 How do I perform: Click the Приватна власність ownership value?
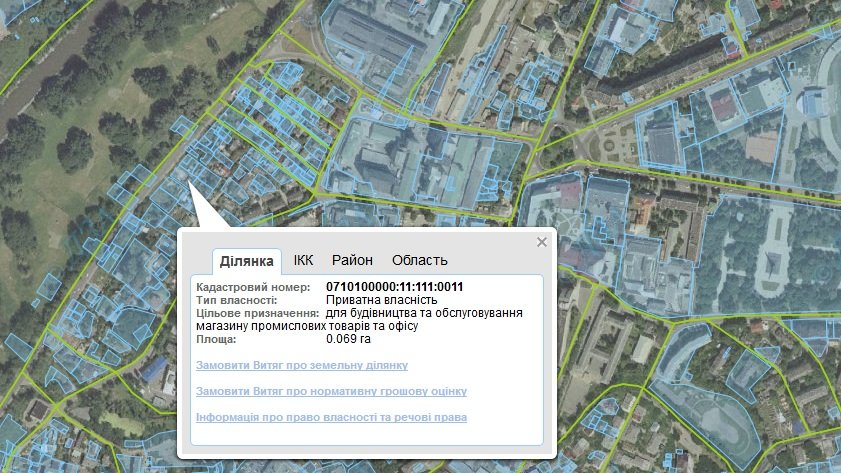[383, 300]
